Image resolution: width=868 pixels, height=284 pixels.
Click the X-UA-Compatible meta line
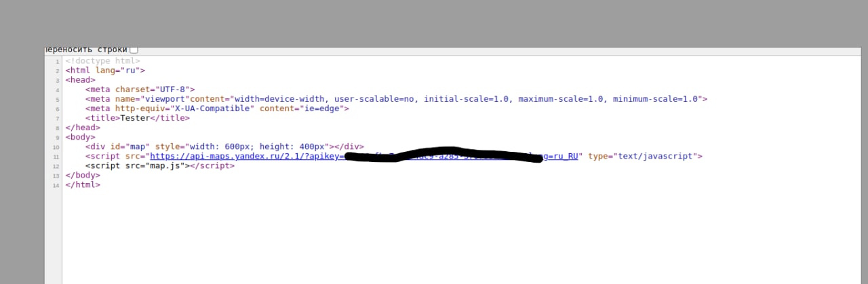(x=217, y=108)
